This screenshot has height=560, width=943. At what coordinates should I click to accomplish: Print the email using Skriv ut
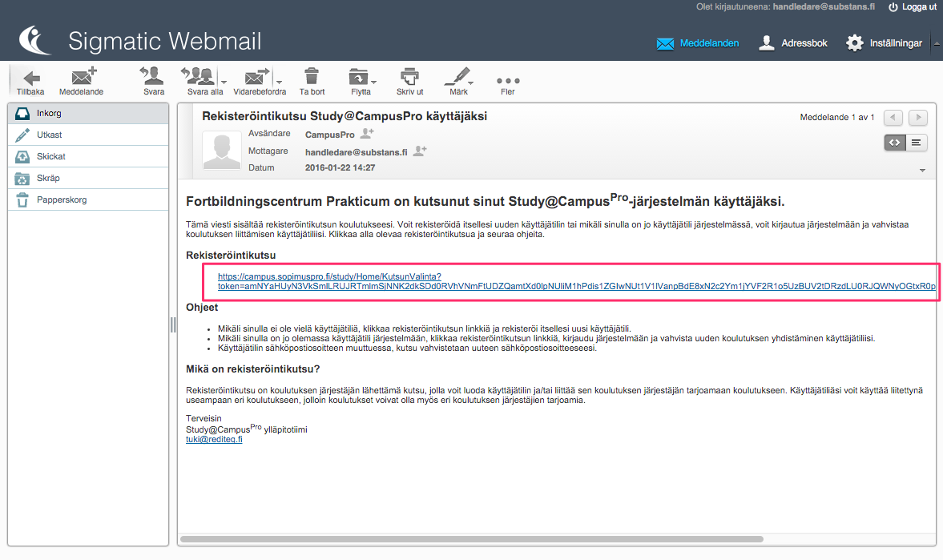pyautogui.click(x=409, y=81)
